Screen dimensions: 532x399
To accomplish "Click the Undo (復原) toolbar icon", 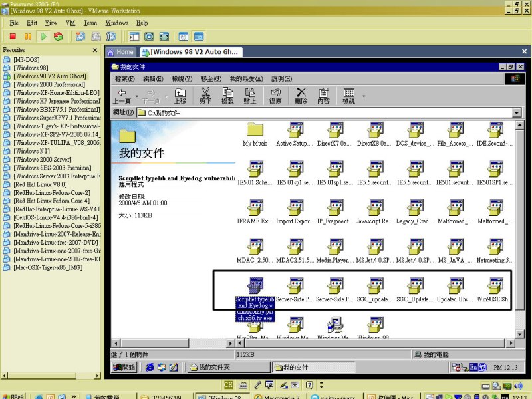I will click(x=275, y=96).
